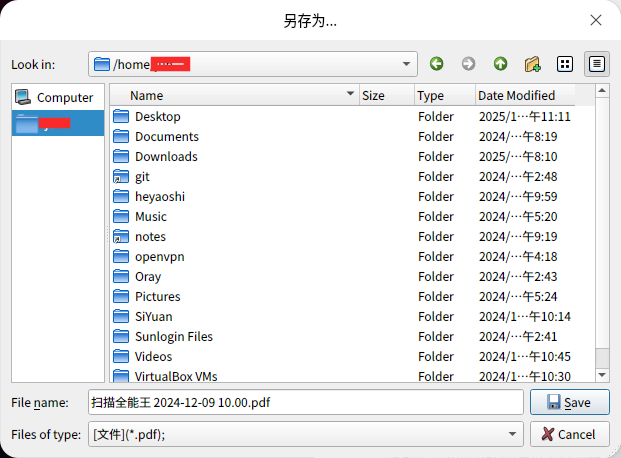621x458 pixels.
Task: Click the Oray folder name
Action: (x=148, y=277)
